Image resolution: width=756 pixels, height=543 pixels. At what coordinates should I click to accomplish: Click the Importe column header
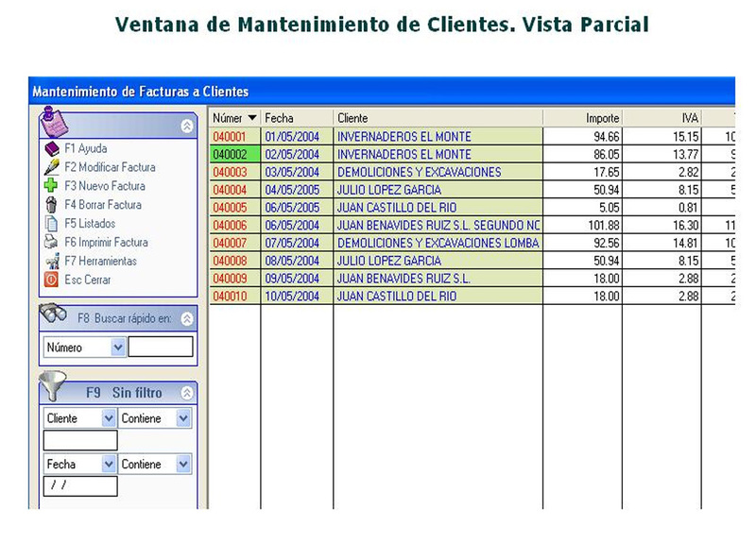pos(582,118)
